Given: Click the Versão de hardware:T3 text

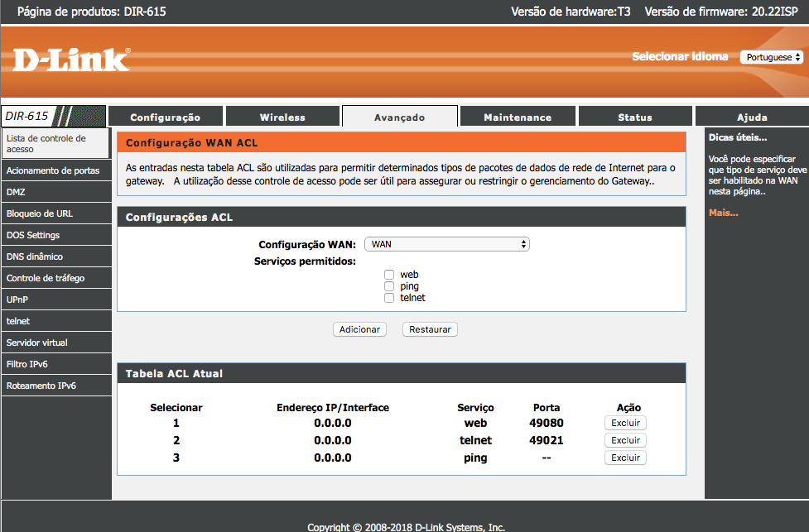Looking at the screenshot, I should click(571, 12).
